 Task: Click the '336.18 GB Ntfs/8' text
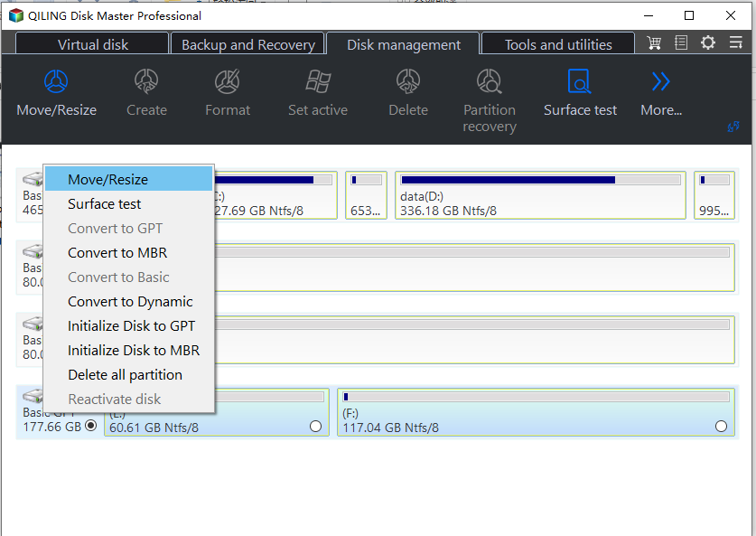click(448, 211)
